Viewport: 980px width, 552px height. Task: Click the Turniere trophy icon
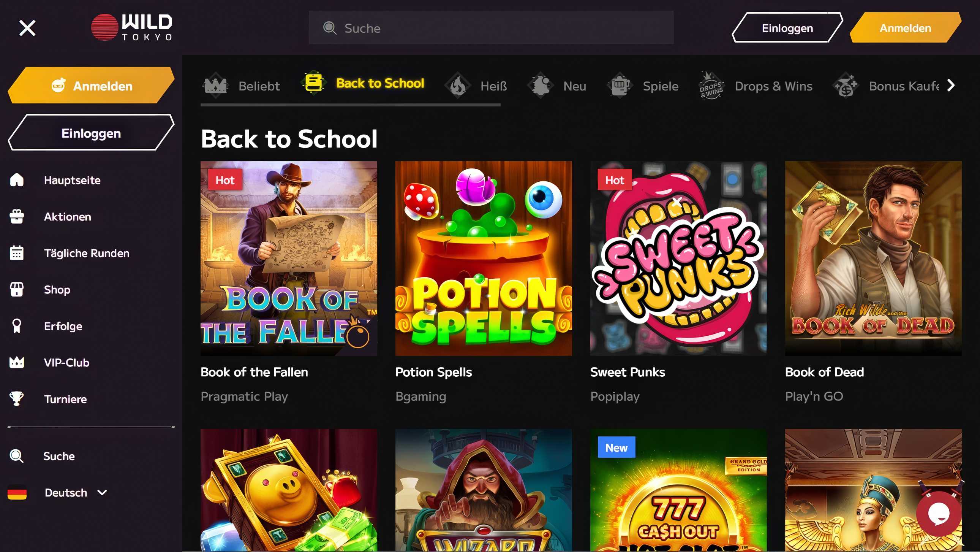[x=17, y=399]
